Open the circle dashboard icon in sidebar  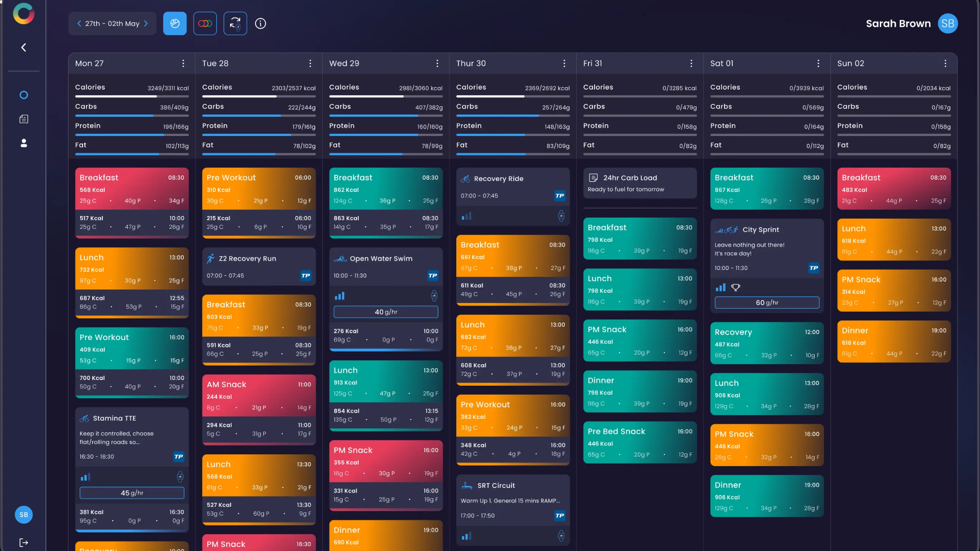(24, 95)
